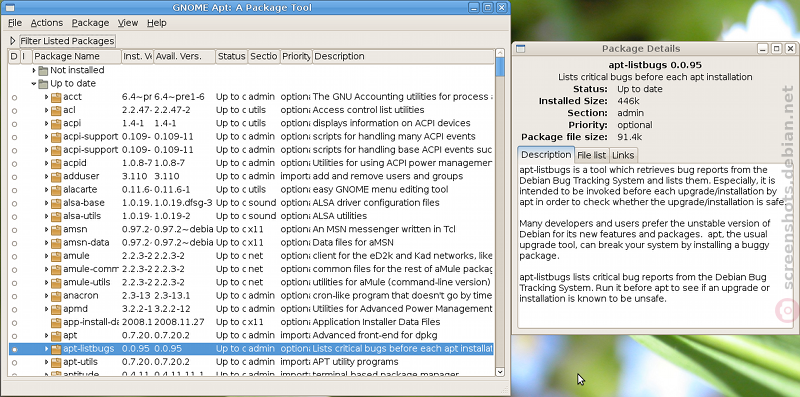Toggle the status marker for acct
Viewport: 800px width, 397px height.
point(14,97)
